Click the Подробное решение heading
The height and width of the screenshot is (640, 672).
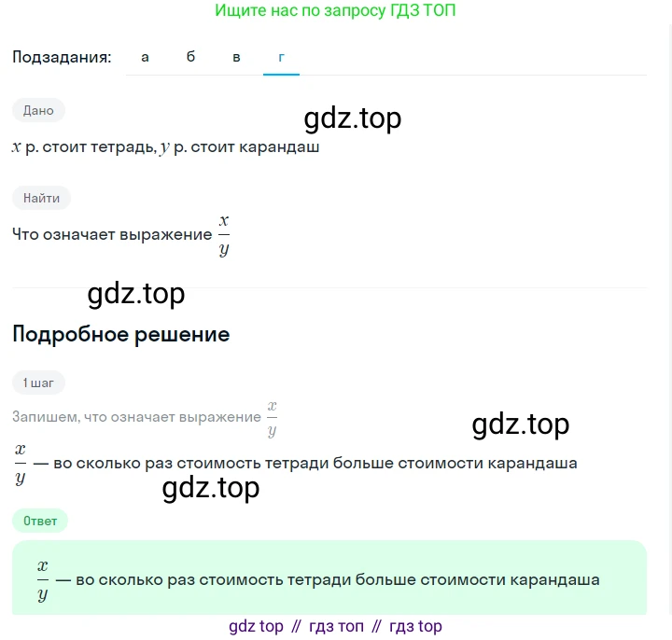[121, 334]
